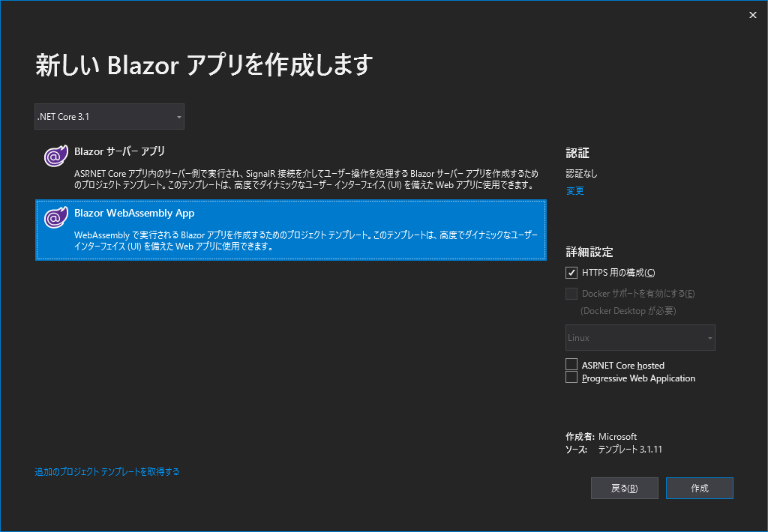Close the Blazor app creation dialog

click(x=752, y=15)
